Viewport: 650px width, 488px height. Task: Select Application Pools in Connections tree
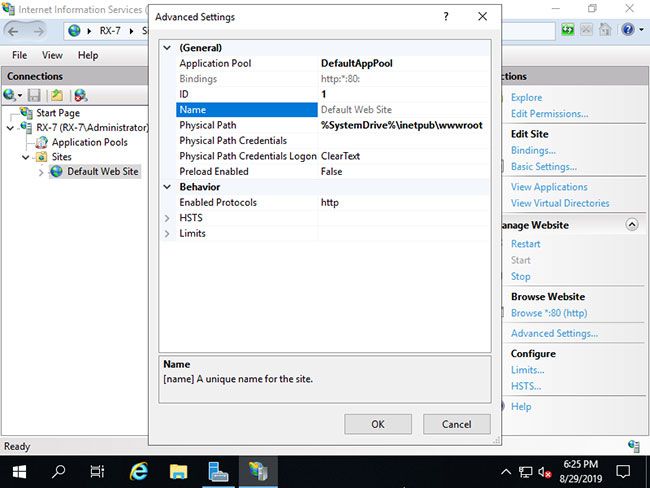click(90, 142)
